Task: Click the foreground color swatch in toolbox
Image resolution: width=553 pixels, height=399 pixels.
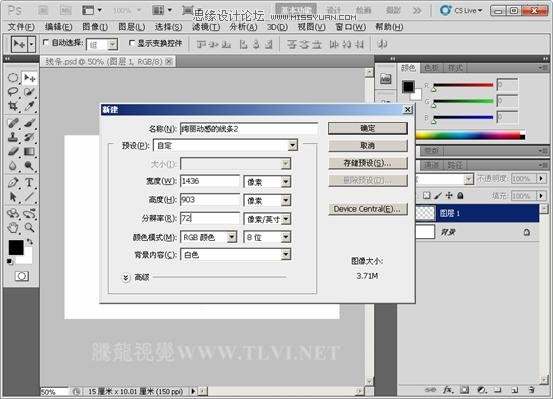Action: click(x=16, y=248)
